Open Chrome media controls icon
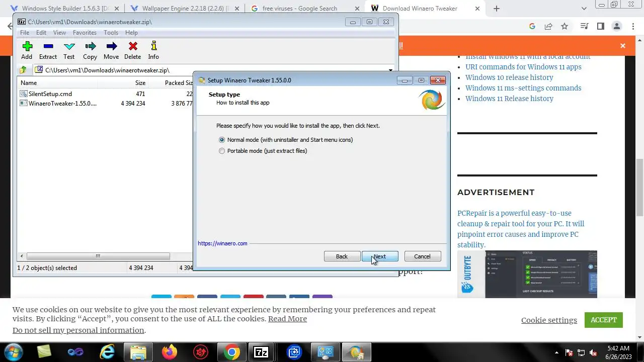This screenshot has height=362, width=644. pyautogui.click(x=584, y=26)
